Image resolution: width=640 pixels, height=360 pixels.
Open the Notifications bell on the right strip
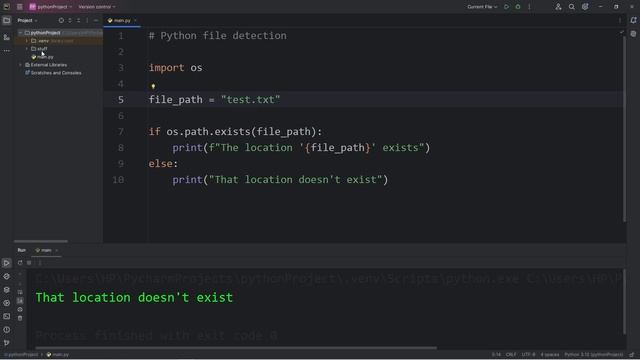click(633, 20)
